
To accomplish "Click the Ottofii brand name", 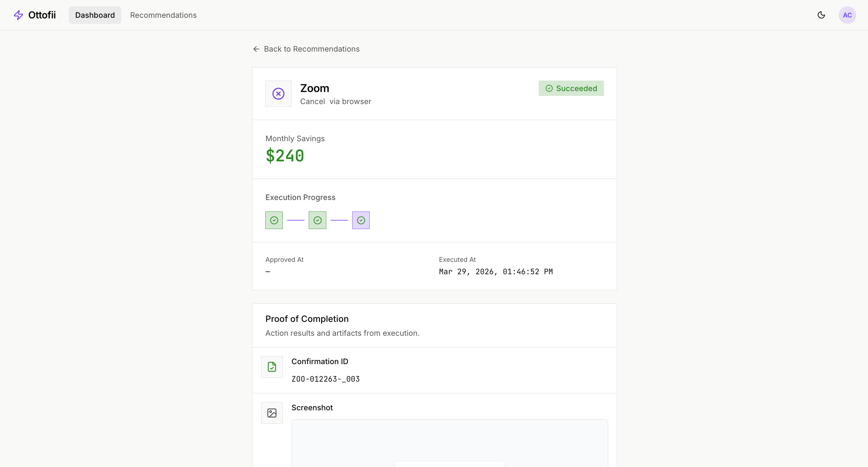I will click(x=42, y=15).
